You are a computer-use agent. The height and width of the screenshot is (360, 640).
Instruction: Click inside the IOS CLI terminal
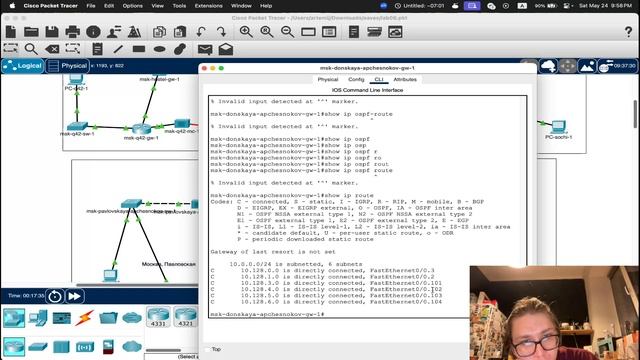(367, 207)
